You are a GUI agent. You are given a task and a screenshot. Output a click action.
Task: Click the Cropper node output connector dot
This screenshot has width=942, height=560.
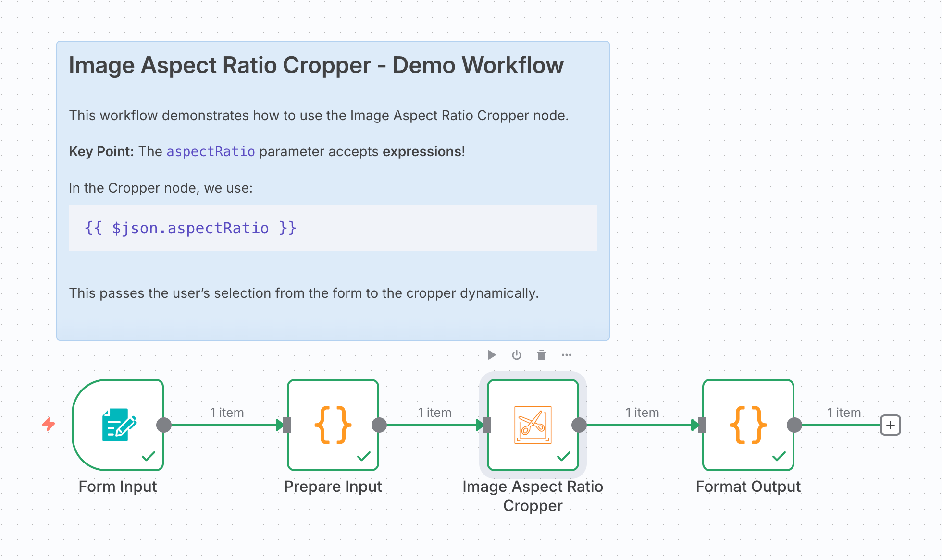(579, 425)
